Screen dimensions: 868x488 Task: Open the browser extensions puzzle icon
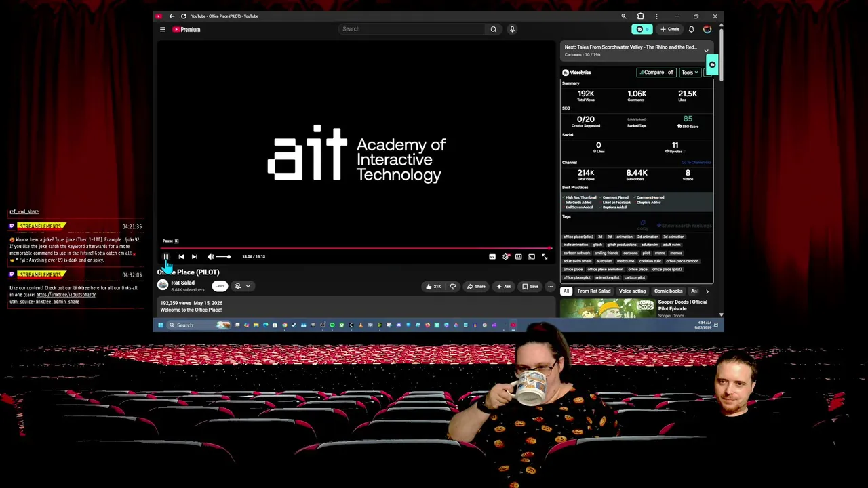tap(640, 16)
